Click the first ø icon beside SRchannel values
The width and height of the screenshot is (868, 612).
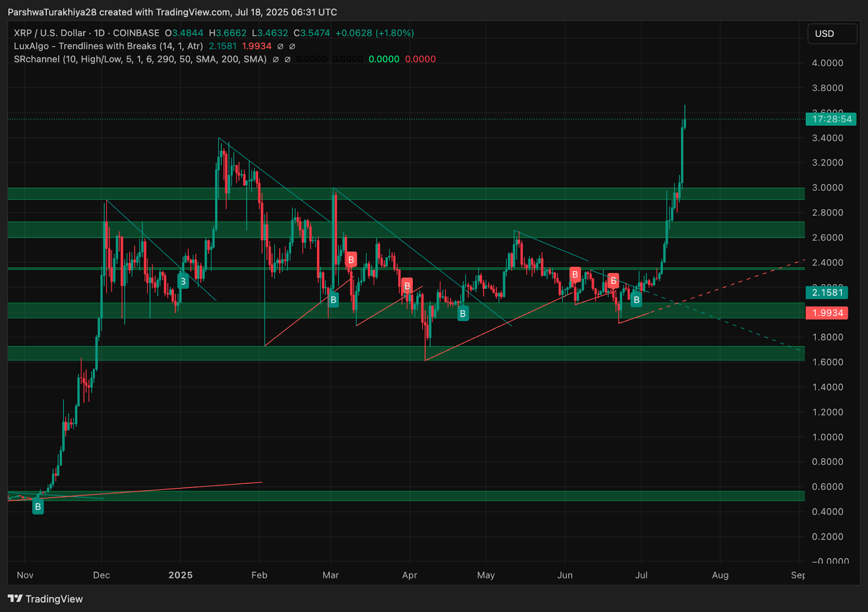click(x=277, y=59)
